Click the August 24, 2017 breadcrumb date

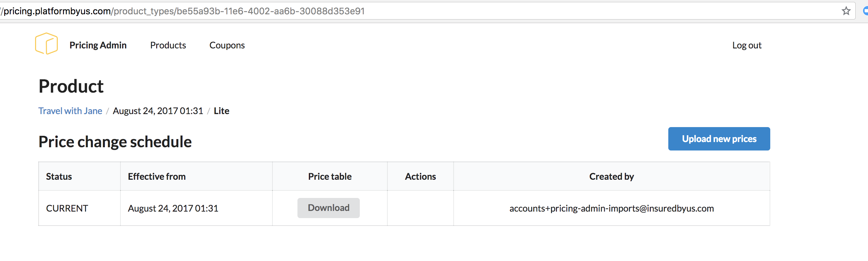(158, 111)
